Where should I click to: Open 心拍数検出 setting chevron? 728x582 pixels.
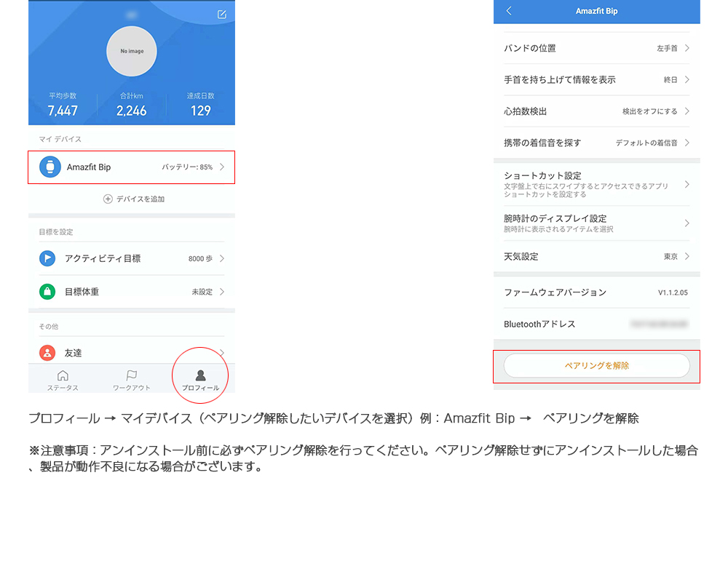click(687, 111)
